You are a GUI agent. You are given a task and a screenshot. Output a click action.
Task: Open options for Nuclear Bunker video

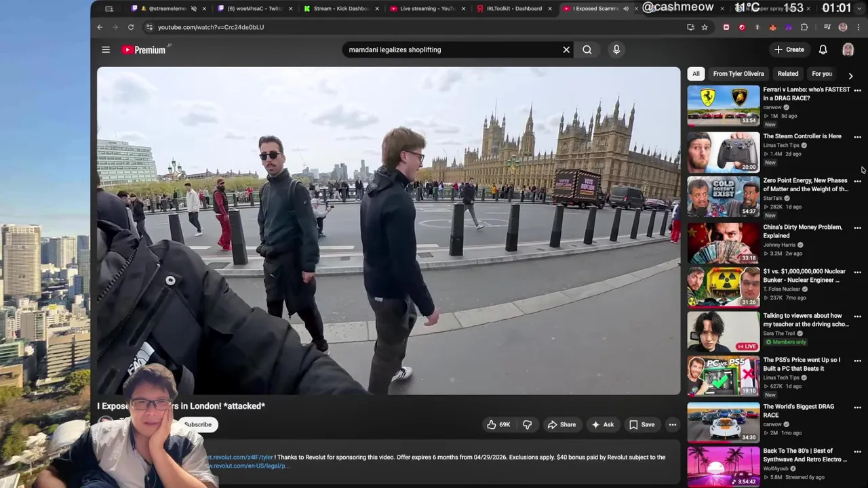pos(857,272)
